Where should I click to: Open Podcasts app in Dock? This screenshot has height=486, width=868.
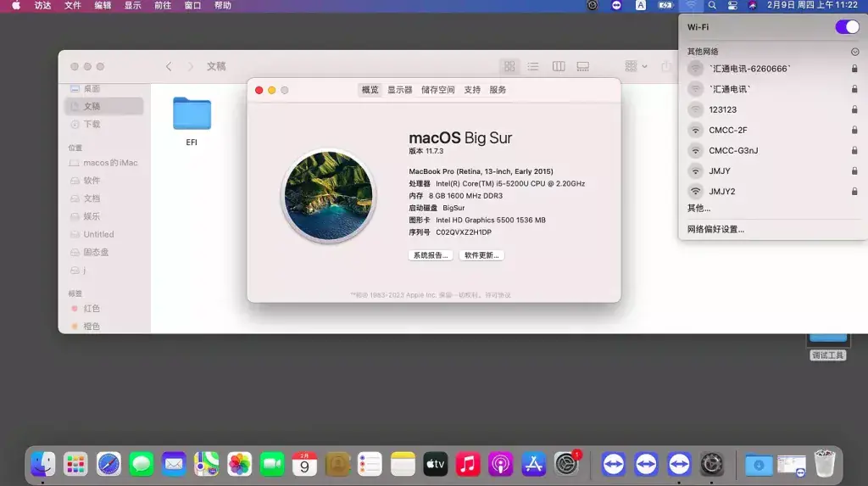pyautogui.click(x=500, y=464)
